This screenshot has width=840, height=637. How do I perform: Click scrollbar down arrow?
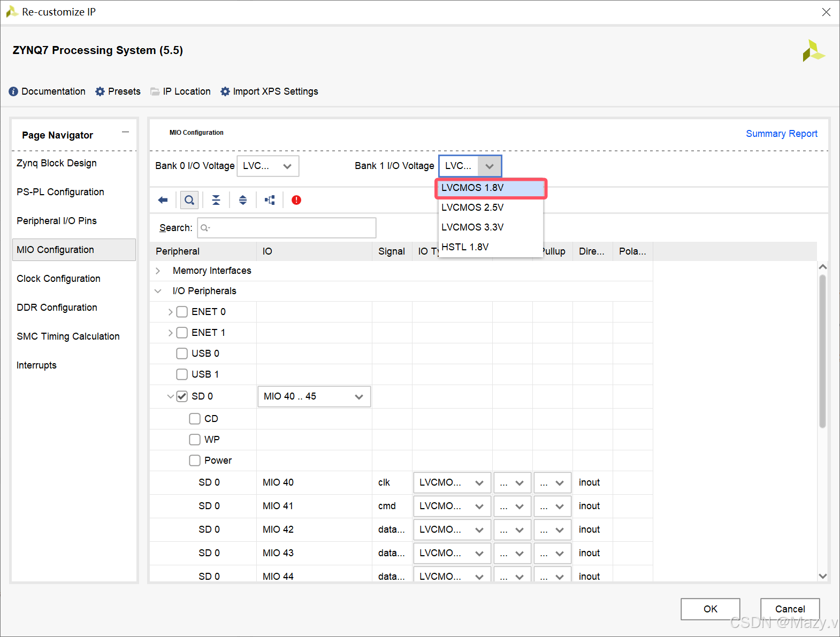coord(823,576)
